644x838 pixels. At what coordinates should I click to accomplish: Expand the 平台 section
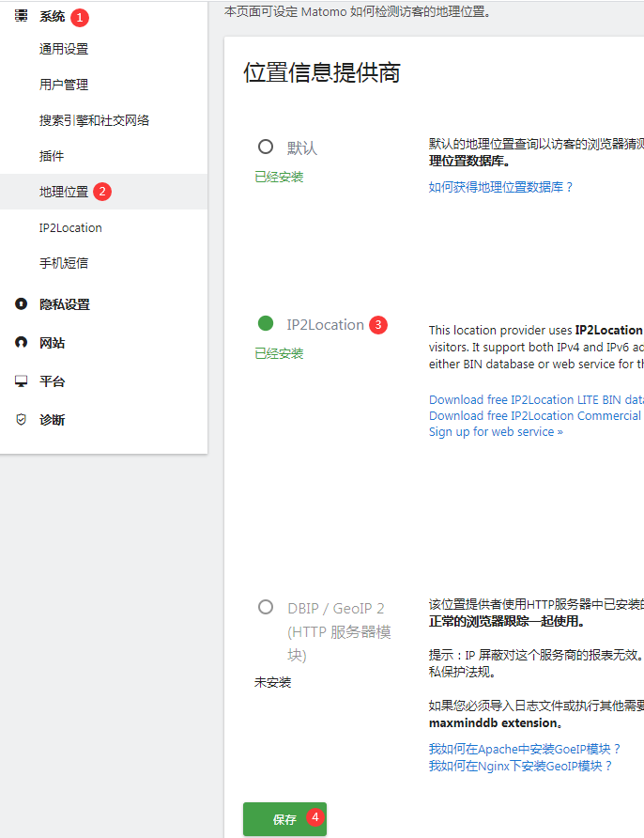[x=53, y=381]
